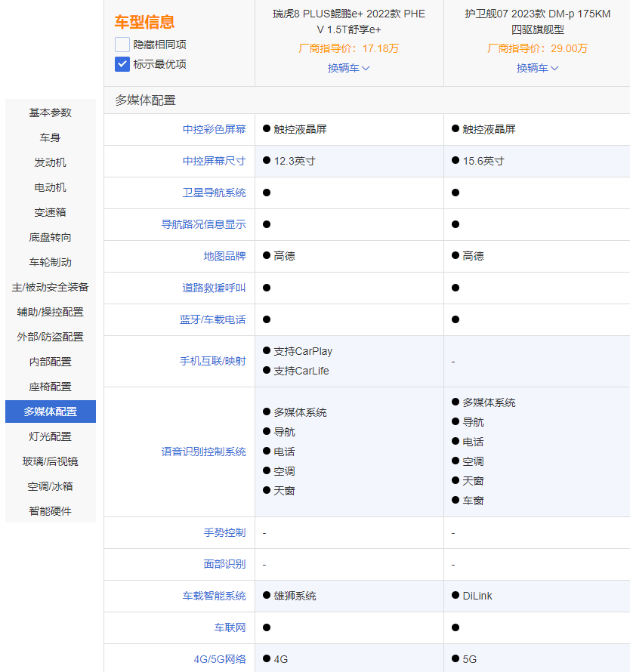Check the 隐藏相同项 checkbox

[122, 45]
